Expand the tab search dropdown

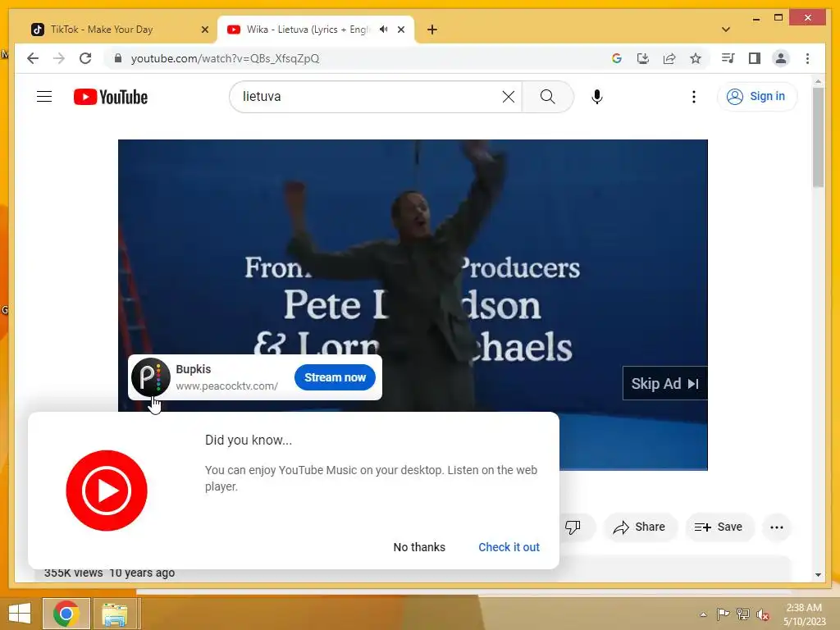pyautogui.click(x=726, y=30)
